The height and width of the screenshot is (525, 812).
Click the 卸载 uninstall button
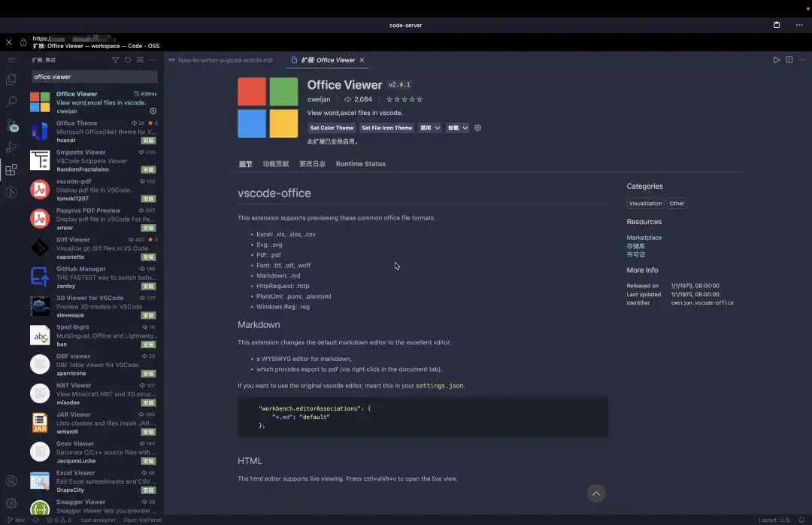coord(453,128)
